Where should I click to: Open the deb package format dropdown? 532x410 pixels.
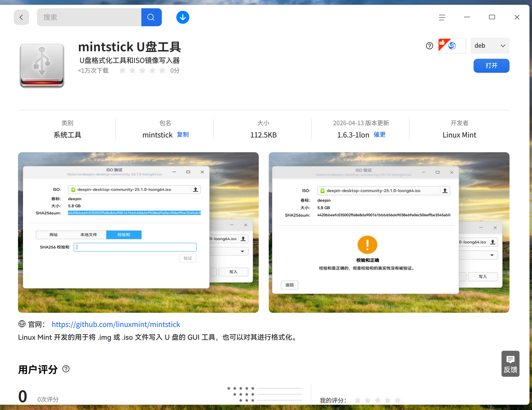490,45
